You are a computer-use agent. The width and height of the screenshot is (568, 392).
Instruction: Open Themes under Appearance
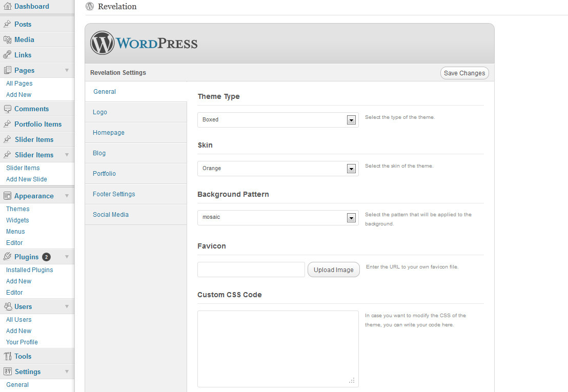tap(18, 209)
